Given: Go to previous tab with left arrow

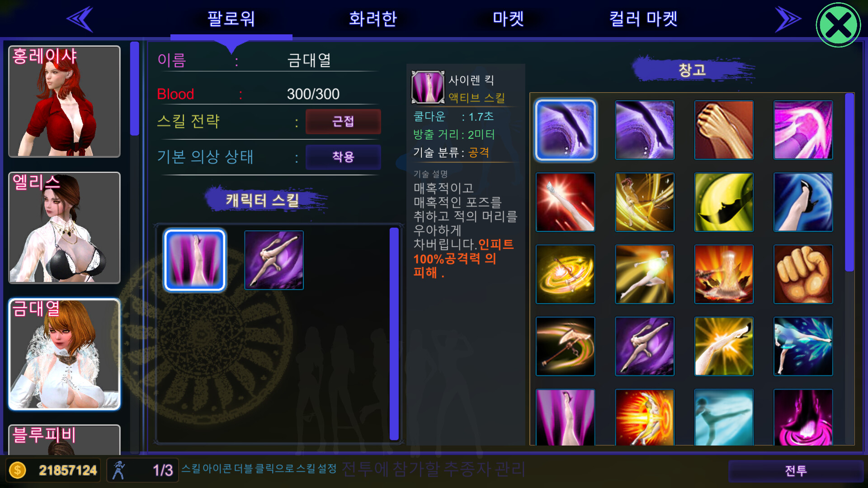Looking at the screenshot, I should (x=80, y=19).
